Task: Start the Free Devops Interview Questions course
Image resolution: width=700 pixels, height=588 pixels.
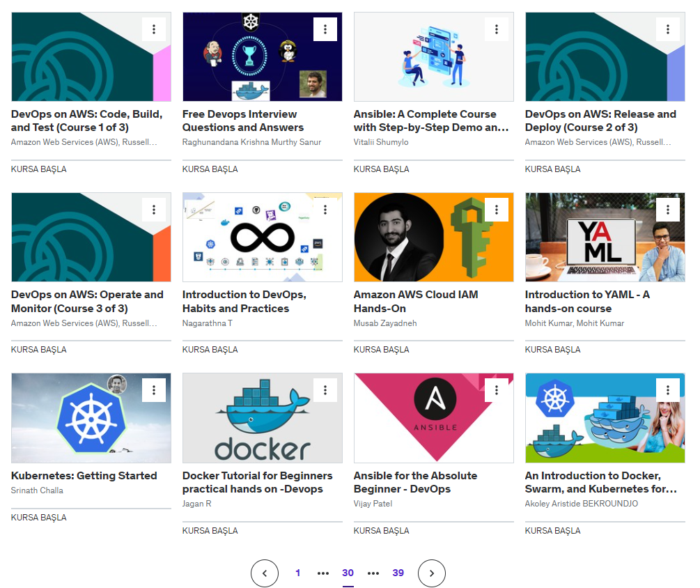Action: [x=210, y=169]
